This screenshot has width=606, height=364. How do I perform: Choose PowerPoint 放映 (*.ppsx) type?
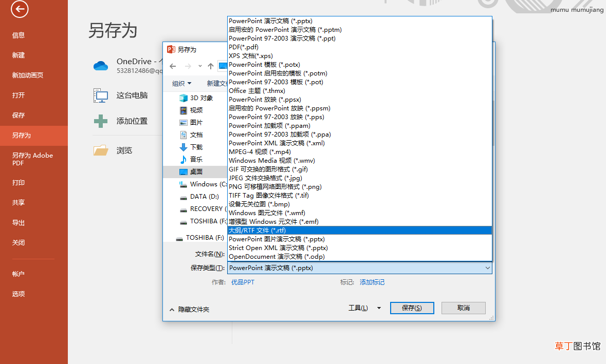tap(359, 100)
